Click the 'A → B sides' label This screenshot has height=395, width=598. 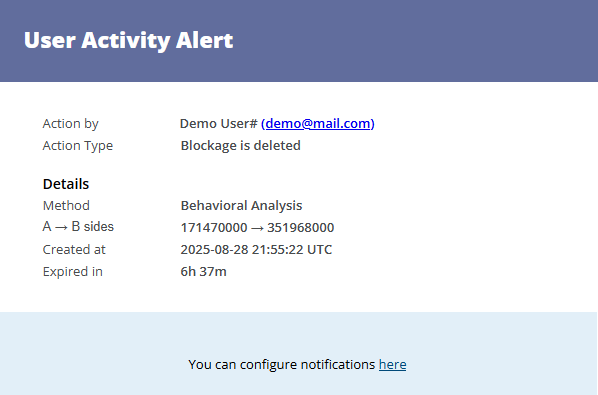[x=78, y=227]
